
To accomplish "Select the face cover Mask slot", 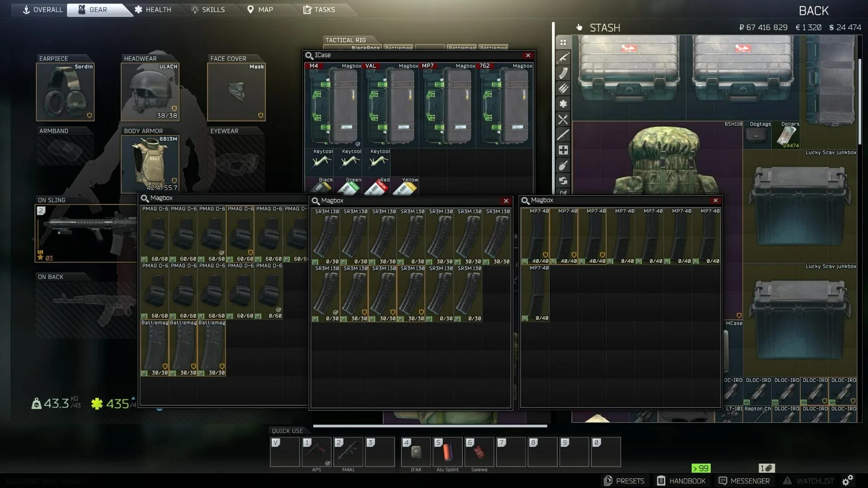I will point(236,92).
